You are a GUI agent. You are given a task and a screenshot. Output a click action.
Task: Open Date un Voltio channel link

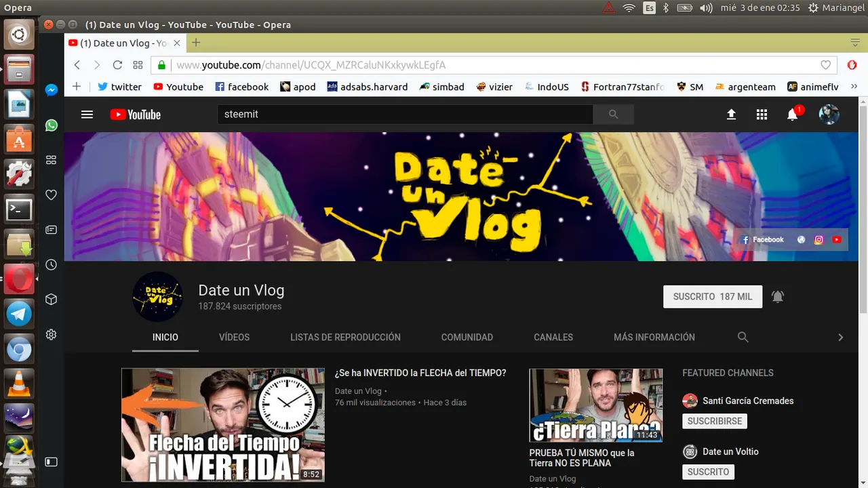coord(730,451)
